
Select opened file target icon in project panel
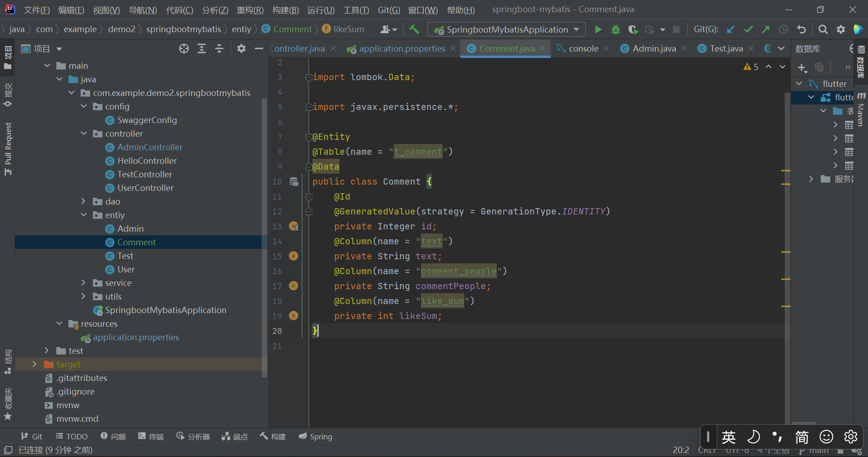(x=184, y=48)
